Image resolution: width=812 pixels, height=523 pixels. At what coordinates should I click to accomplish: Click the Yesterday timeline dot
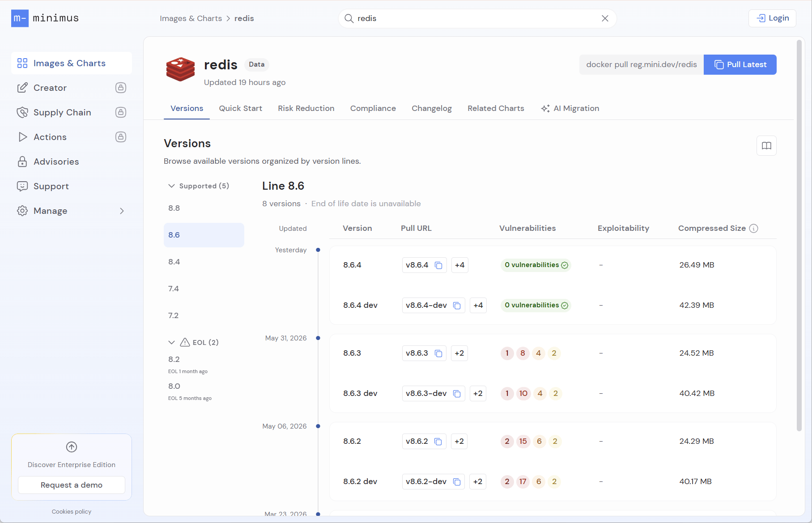[318, 250]
